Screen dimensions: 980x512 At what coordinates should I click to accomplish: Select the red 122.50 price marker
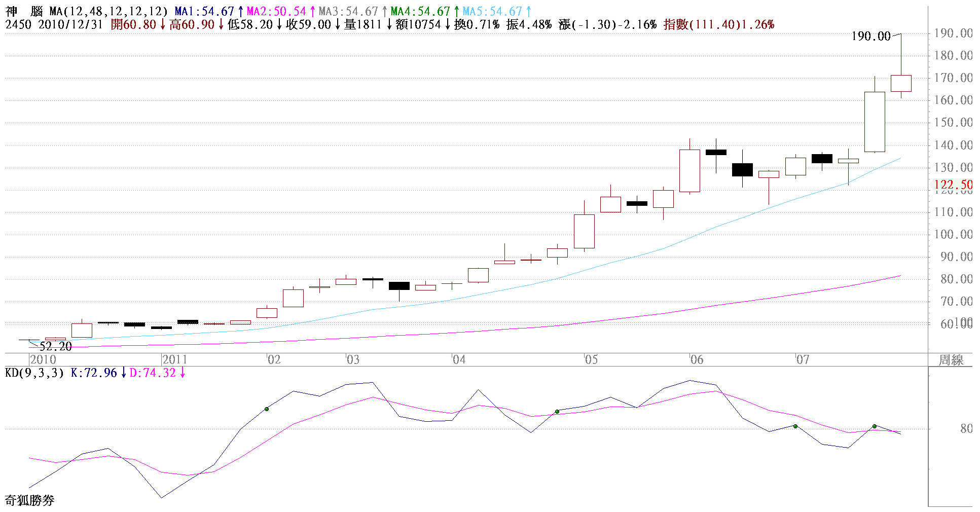[x=953, y=185]
